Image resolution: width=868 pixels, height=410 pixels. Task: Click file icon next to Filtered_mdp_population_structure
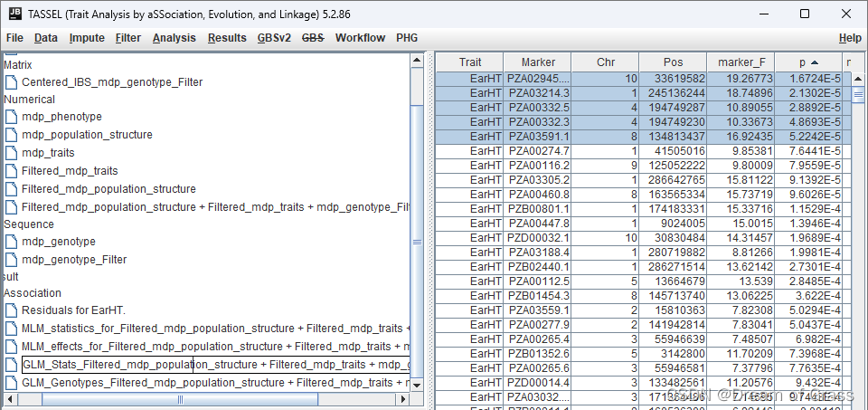coord(11,189)
